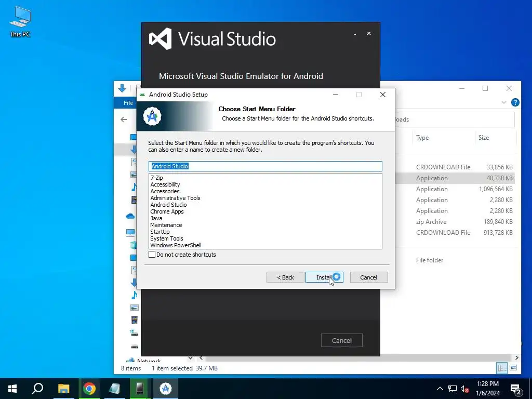Select System Tools in the folder list
The width and height of the screenshot is (532, 399).
click(167, 239)
